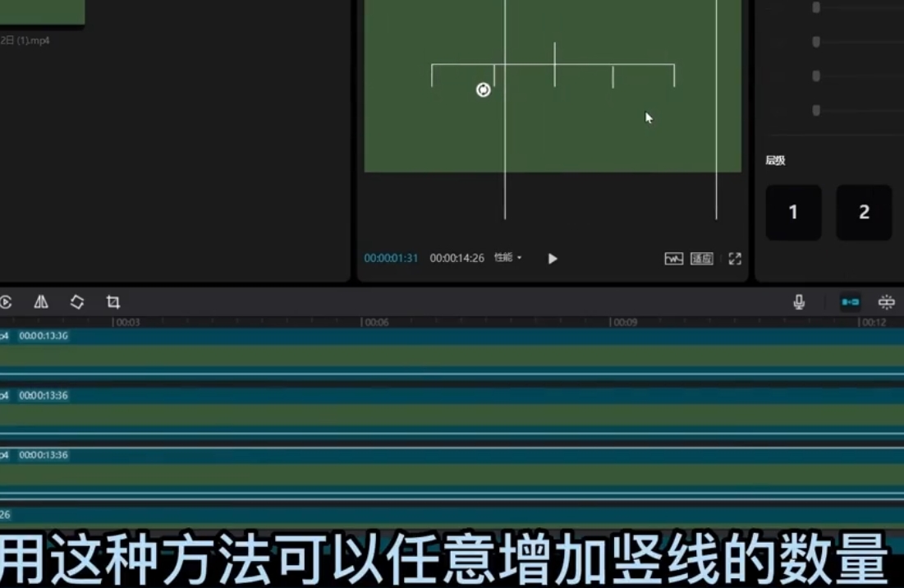Screen dimensions: 904x588
Task: Open the 性能 performance dropdown
Action: point(507,258)
